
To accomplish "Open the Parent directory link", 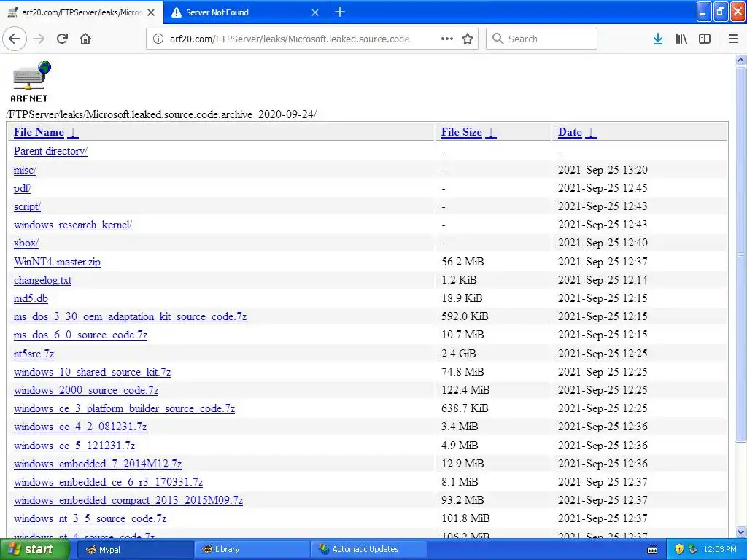I will [x=50, y=151].
